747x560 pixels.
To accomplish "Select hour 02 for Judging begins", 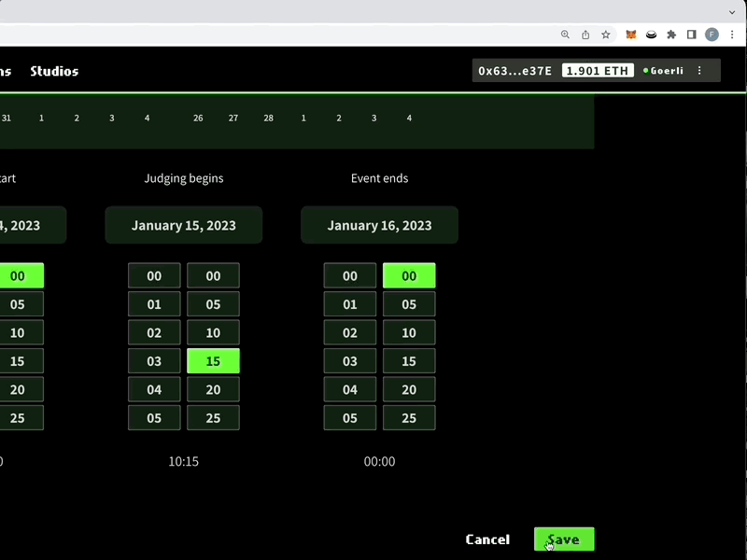I will tap(154, 332).
